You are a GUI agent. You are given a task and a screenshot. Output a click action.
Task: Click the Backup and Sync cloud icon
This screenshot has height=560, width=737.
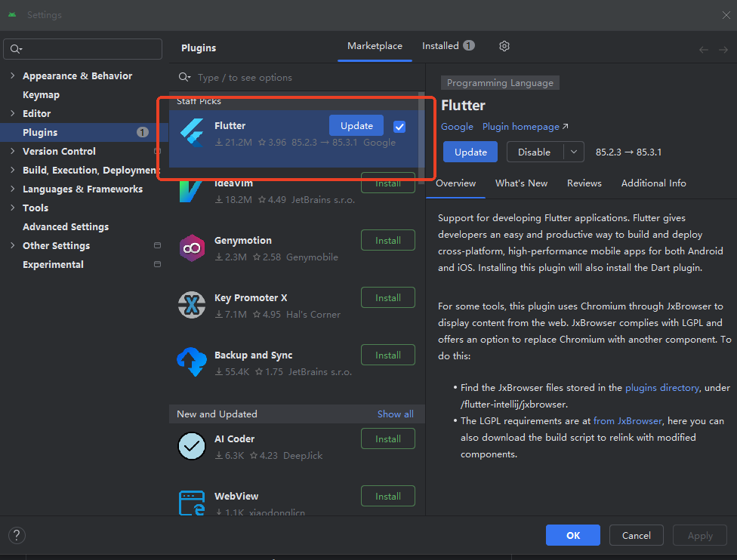point(192,363)
